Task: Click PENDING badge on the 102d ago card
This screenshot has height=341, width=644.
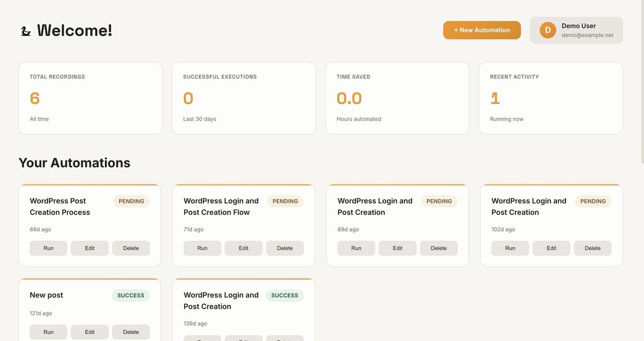Action: coord(593,201)
